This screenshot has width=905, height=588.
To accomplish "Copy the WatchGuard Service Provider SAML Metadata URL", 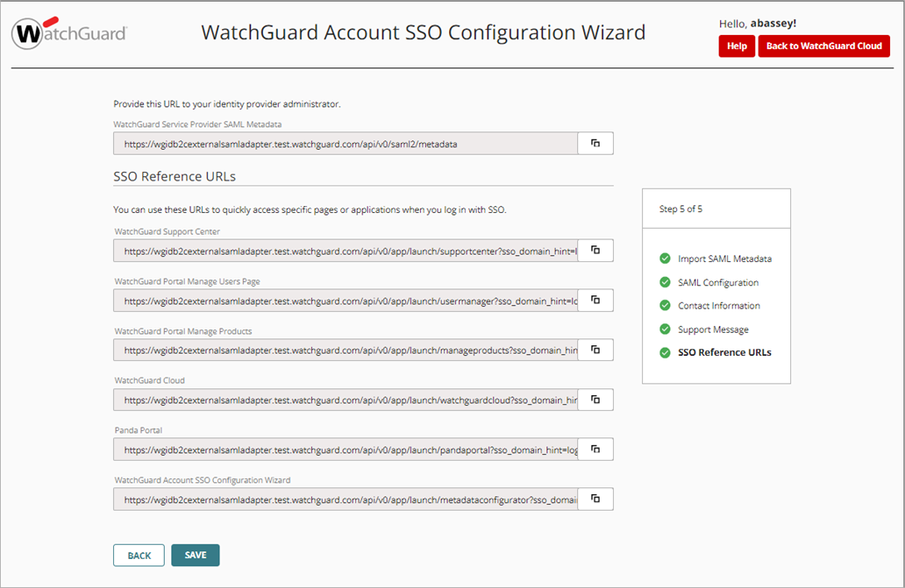I will click(595, 143).
